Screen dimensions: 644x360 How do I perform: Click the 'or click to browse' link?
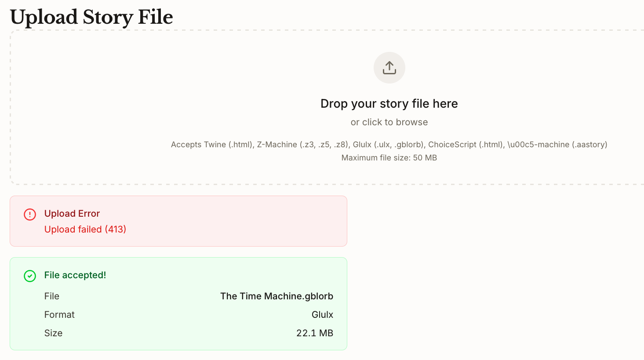[x=389, y=122]
